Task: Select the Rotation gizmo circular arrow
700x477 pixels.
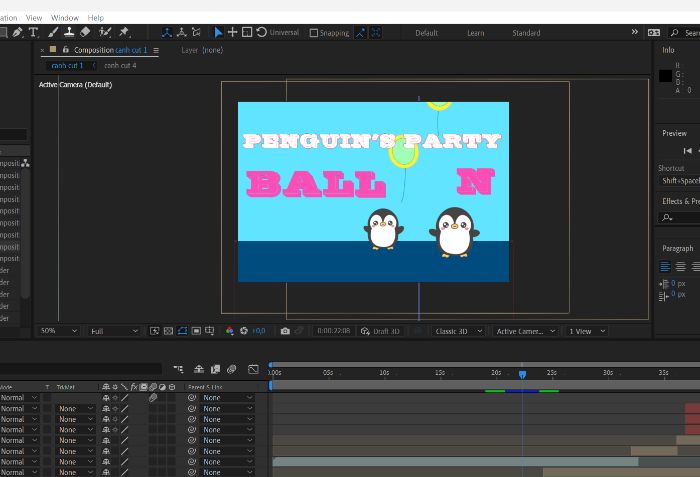Action: [262, 32]
